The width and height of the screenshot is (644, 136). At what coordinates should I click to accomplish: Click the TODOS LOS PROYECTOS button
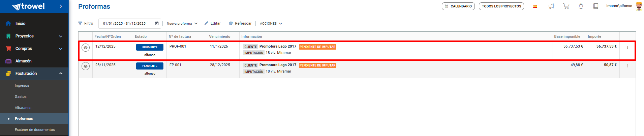[x=501, y=6]
